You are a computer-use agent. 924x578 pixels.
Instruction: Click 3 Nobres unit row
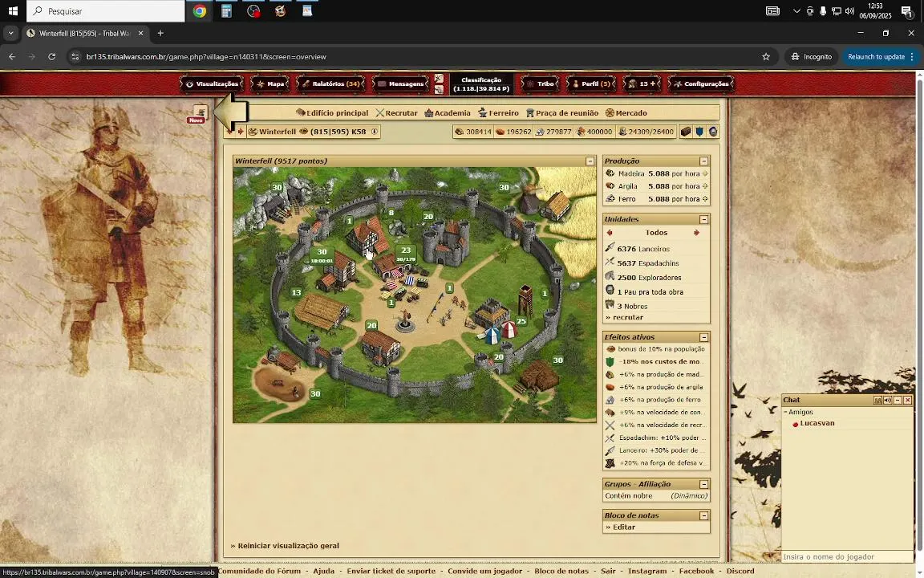(x=656, y=306)
